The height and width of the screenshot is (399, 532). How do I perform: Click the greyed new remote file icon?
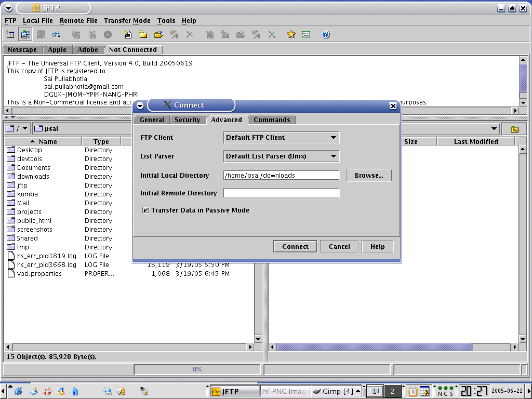tap(210, 34)
